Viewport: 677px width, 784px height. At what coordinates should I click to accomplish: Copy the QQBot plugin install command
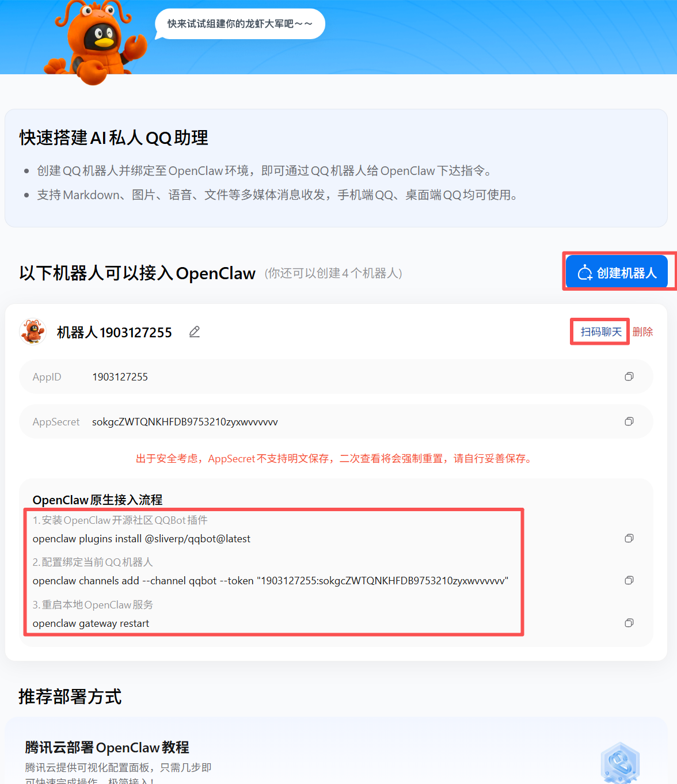629,538
